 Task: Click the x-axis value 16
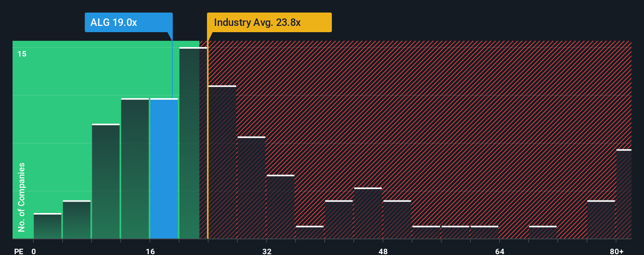click(x=150, y=251)
